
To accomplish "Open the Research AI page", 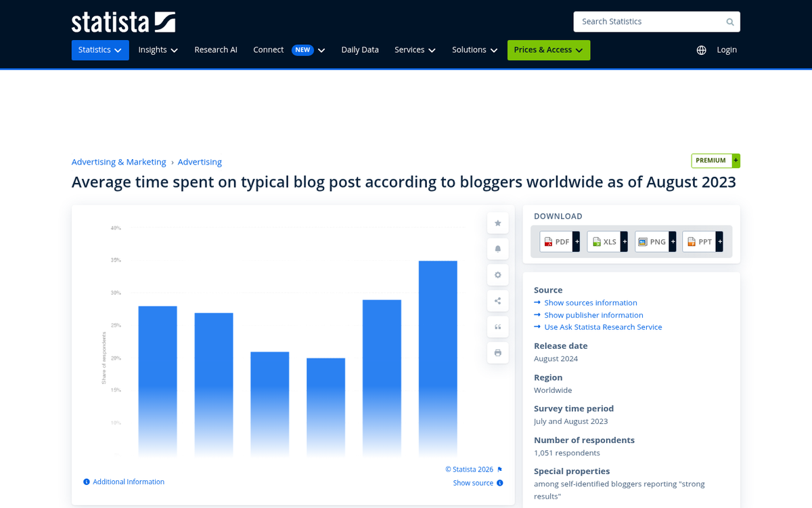I will (216, 49).
